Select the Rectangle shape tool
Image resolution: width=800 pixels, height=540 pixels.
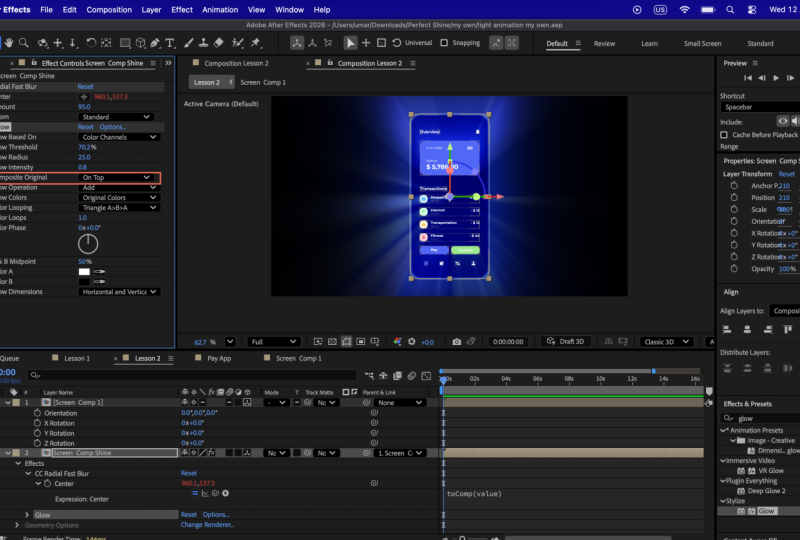click(125, 43)
